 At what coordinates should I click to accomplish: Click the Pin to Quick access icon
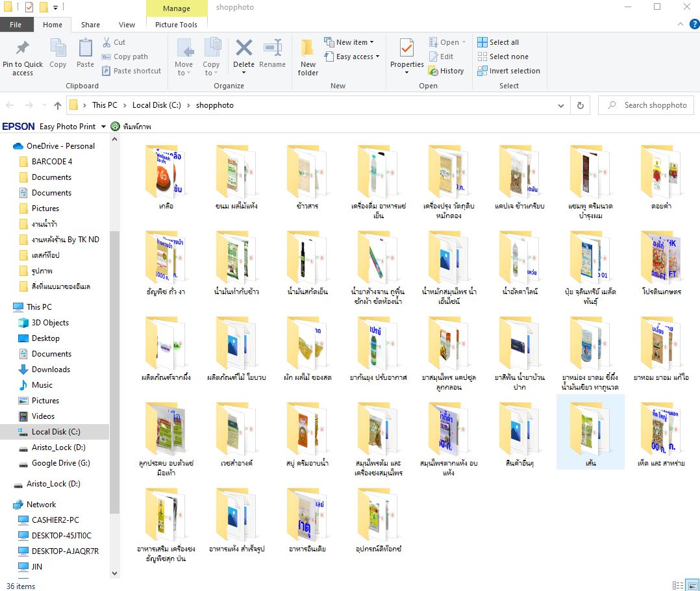point(23,49)
